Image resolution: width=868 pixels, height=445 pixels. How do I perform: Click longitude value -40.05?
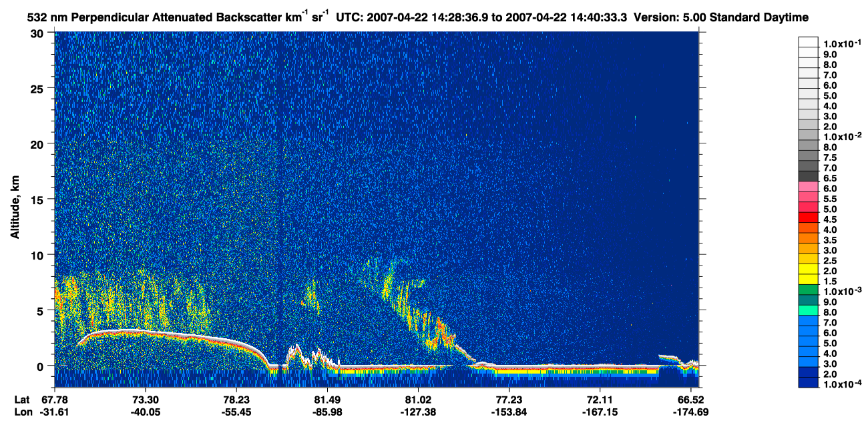click(x=145, y=412)
